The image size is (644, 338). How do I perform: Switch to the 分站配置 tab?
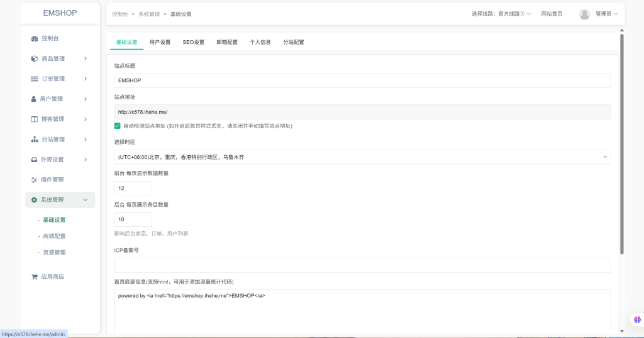(294, 42)
